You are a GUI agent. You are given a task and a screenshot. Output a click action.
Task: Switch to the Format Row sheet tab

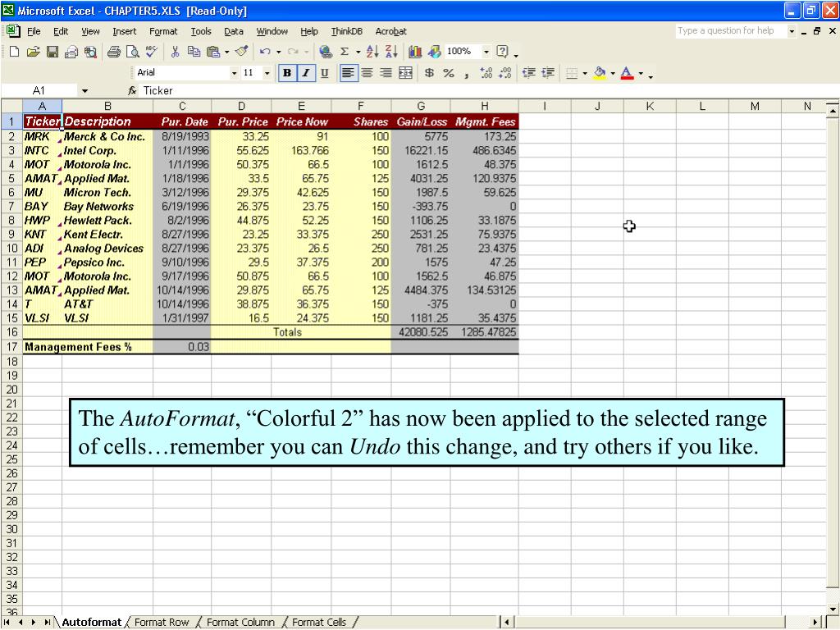(162, 623)
